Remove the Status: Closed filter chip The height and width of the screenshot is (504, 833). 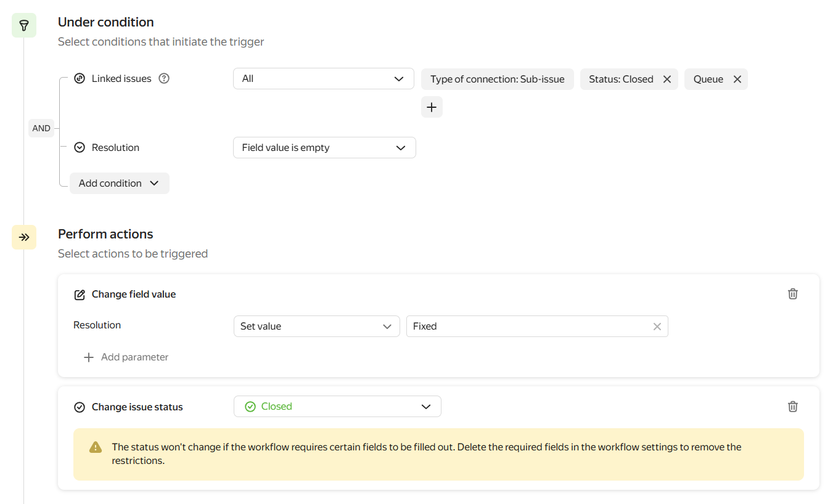tap(667, 79)
